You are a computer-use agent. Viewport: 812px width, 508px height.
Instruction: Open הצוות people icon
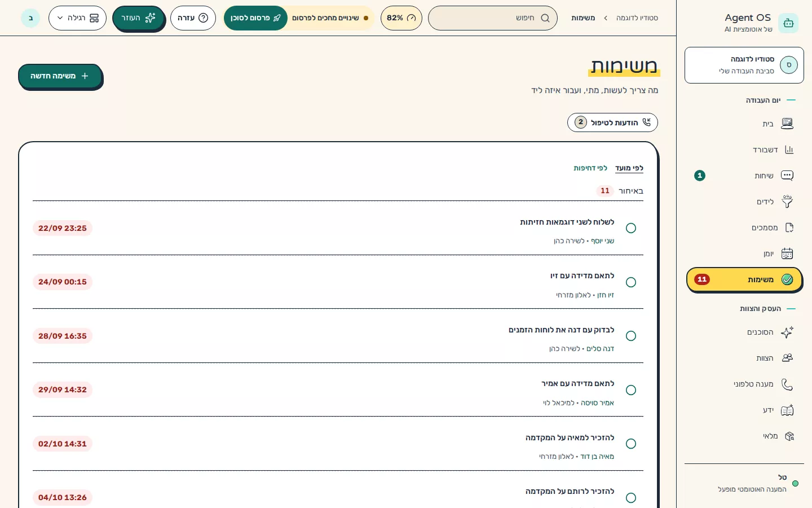[787, 358]
